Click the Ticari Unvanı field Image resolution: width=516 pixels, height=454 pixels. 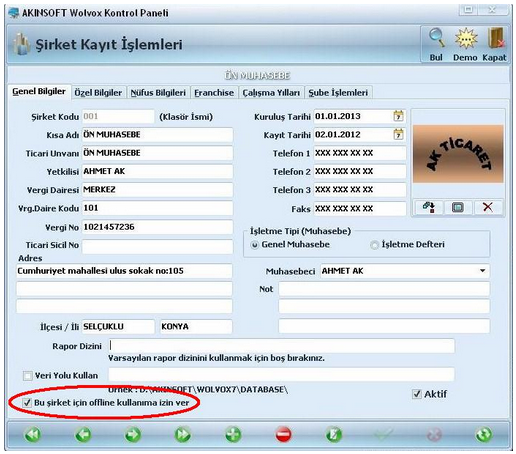click(x=157, y=153)
